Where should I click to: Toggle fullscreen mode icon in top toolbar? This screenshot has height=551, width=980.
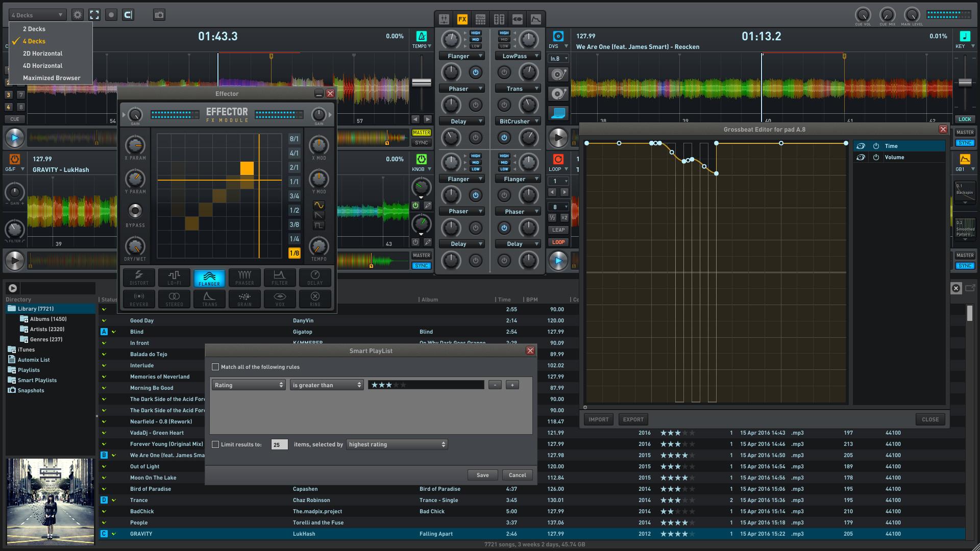(94, 15)
